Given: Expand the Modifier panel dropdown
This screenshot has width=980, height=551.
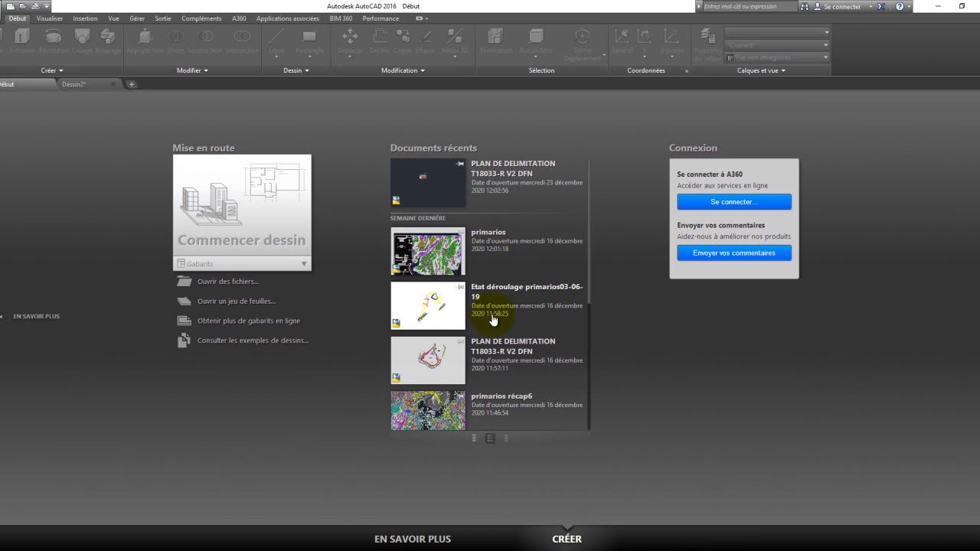Looking at the screenshot, I should (192, 70).
